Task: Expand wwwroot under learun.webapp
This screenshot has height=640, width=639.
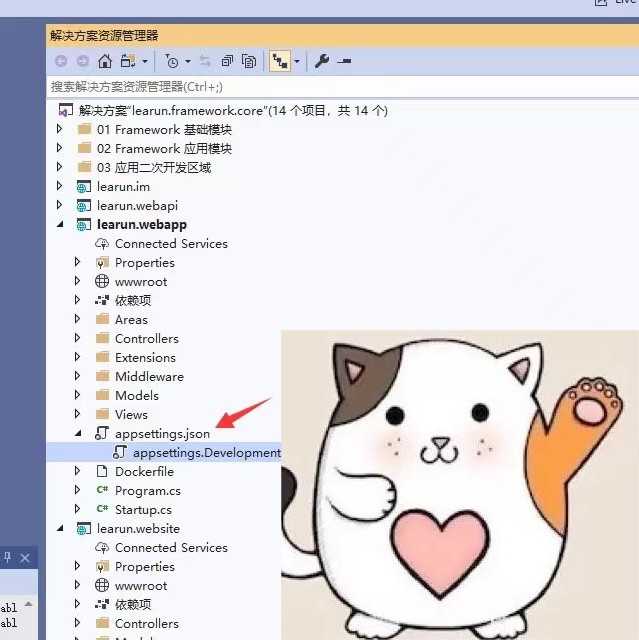Action: 78,281
